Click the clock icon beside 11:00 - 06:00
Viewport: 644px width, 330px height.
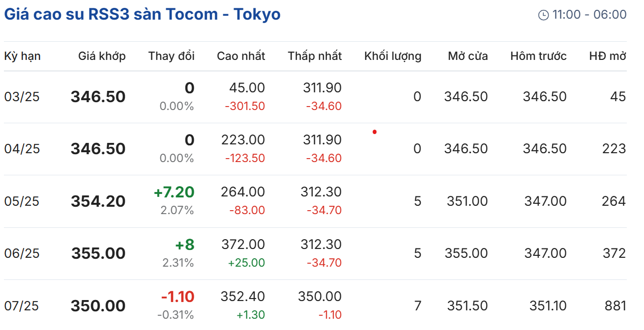pos(543,15)
